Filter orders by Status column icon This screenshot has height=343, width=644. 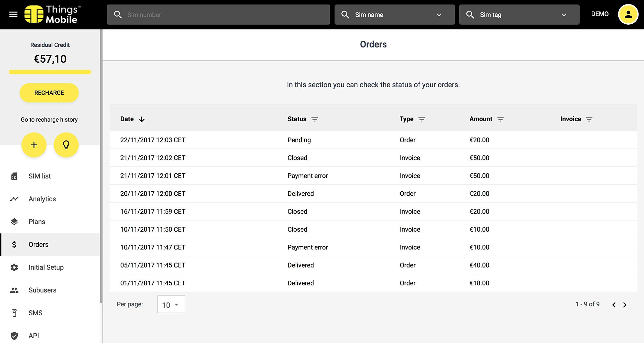314,119
